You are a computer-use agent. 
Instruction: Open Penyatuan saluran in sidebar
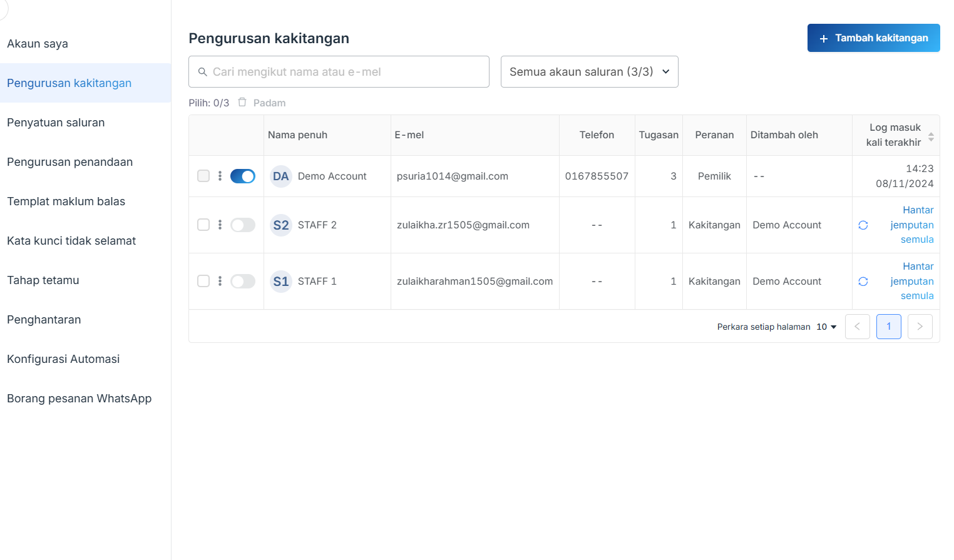tap(56, 123)
